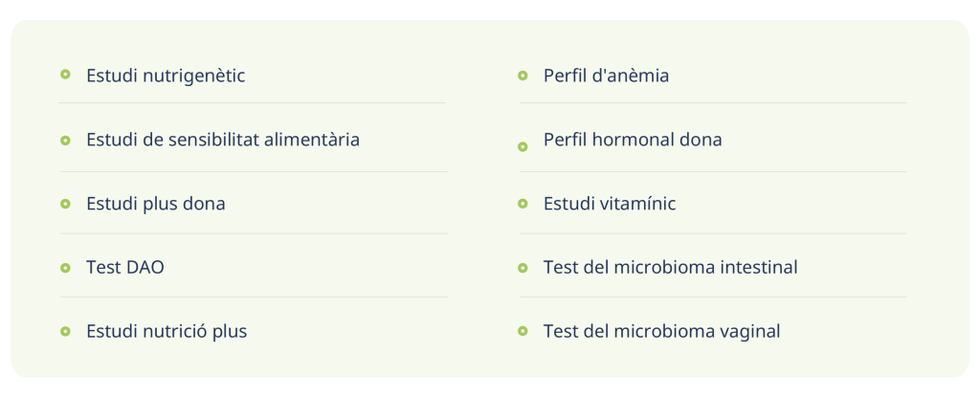Select the Estudi plus dona item
Viewport: 980px width, 397px height.
(156, 204)
